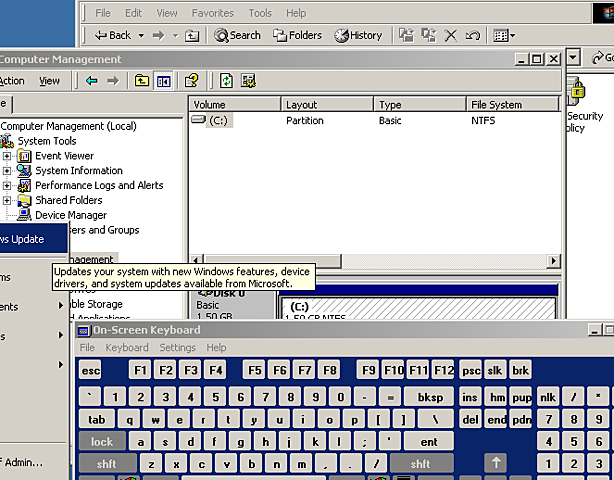Toggle the slk key on On-Screen Keyboard
The width and height of the screenshot is (614, 480).
click(x=495, y=370)
